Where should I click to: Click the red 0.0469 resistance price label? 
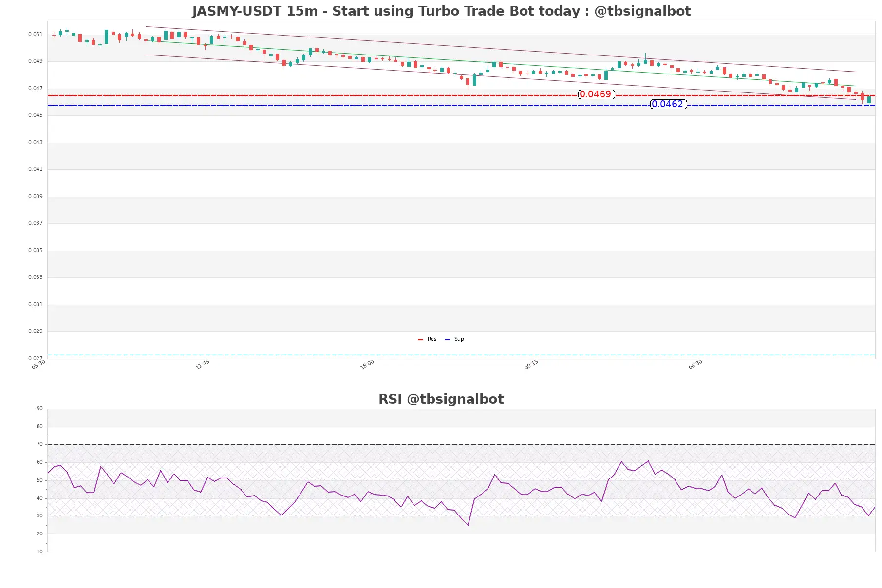(596, 94)
